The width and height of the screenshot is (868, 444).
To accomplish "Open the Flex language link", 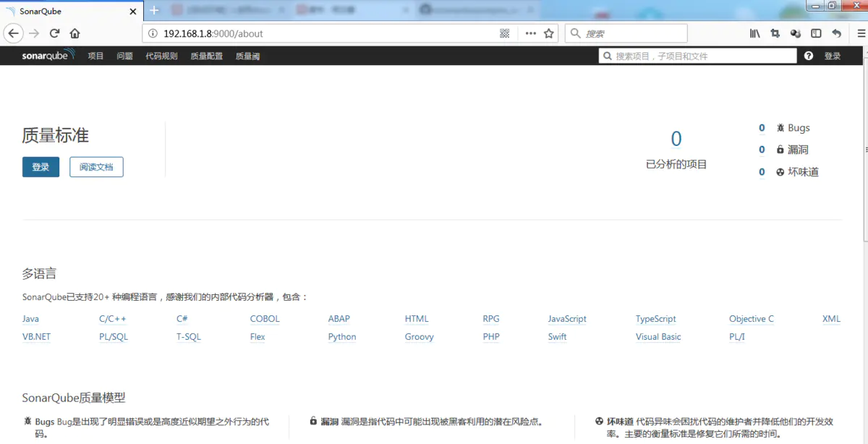I will point(258,337).
